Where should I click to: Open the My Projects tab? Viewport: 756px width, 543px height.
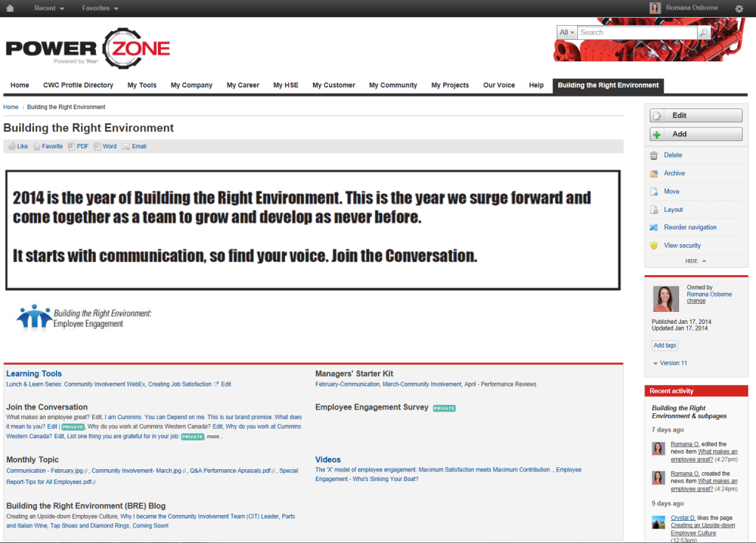pos(450,86)
